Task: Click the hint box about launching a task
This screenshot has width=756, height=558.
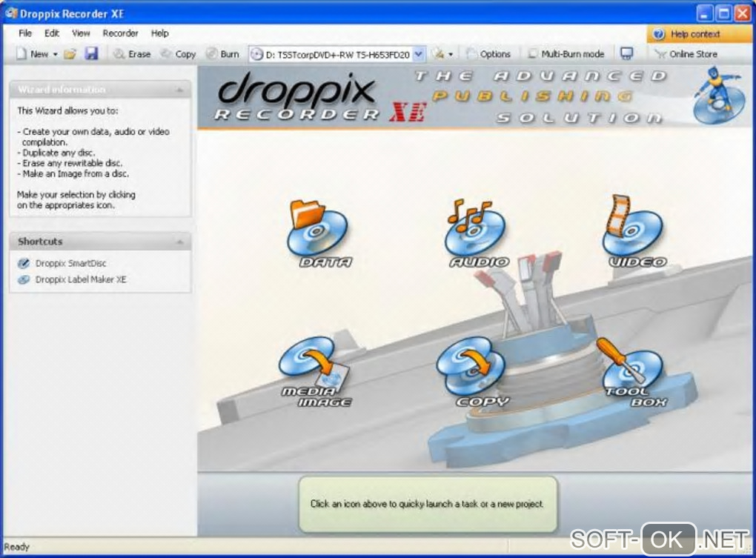Action: [428, 504]
